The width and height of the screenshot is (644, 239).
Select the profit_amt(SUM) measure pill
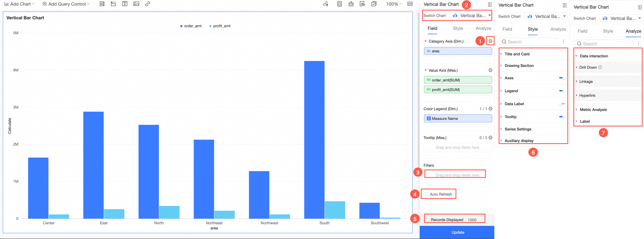pos(458,90)
